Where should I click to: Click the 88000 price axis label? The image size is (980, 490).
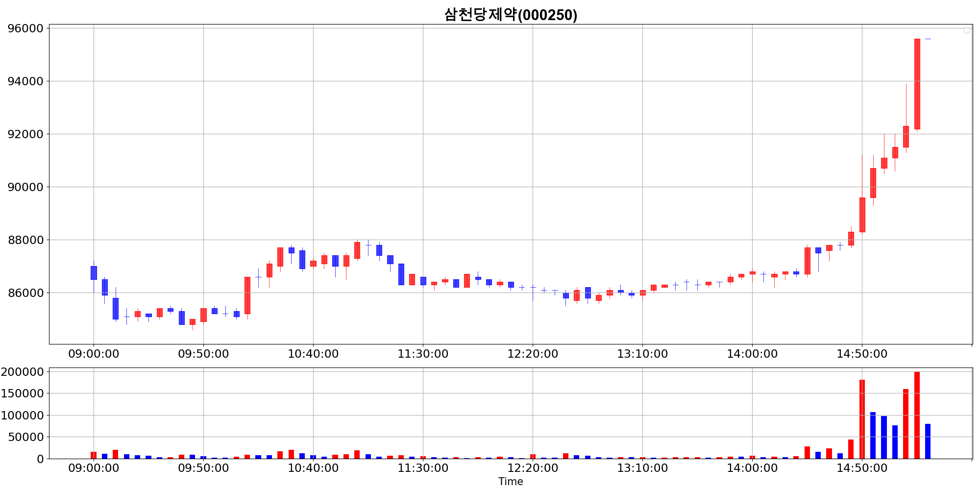coord(25,240)
